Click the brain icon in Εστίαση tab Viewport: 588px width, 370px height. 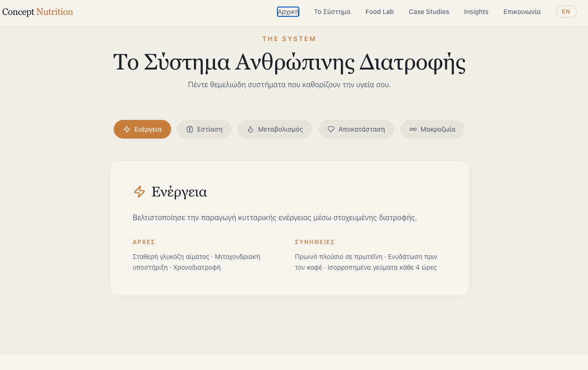pos(190,129)
